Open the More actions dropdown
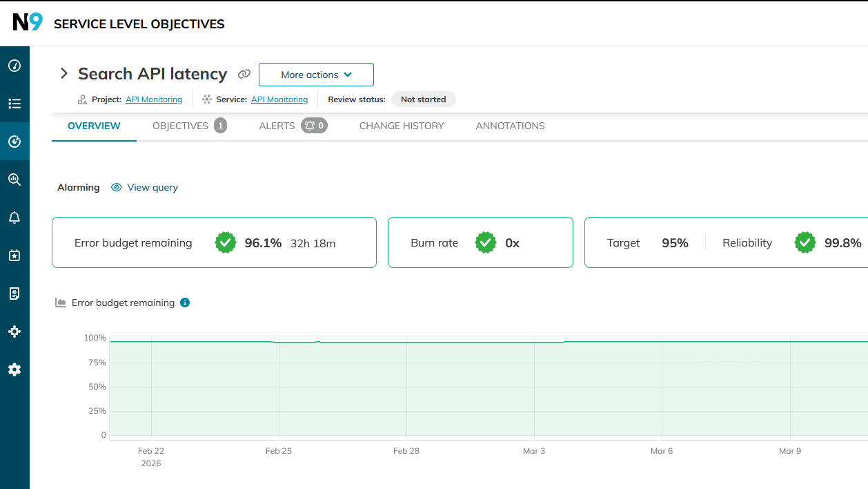868x489 pixels. point(316,75)
